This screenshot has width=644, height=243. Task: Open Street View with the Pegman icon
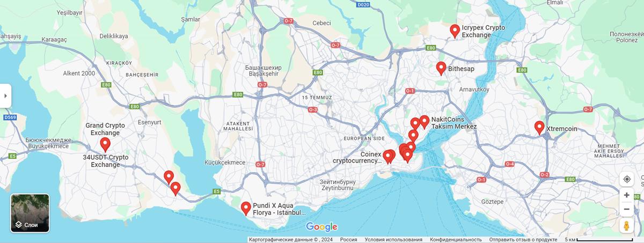click(x=626, y=226)
